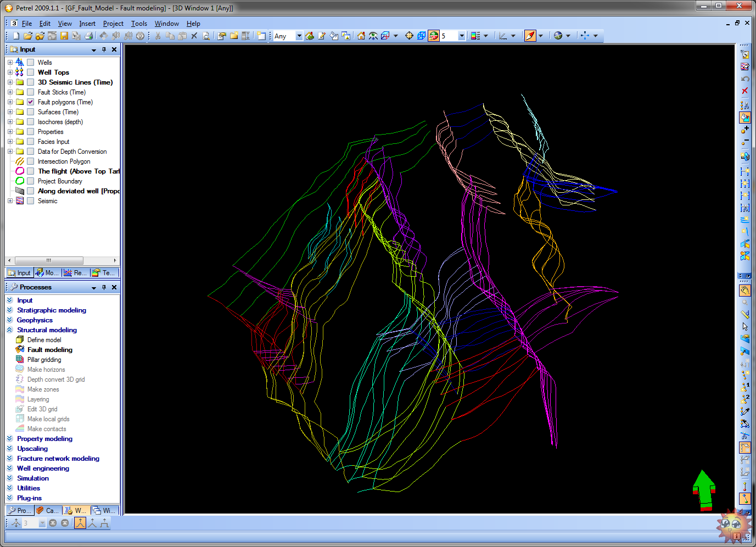Expand the Well Tops tree node
Viewport: 756px width, 547px height.
pyautogui.click(x=10, y=72)
